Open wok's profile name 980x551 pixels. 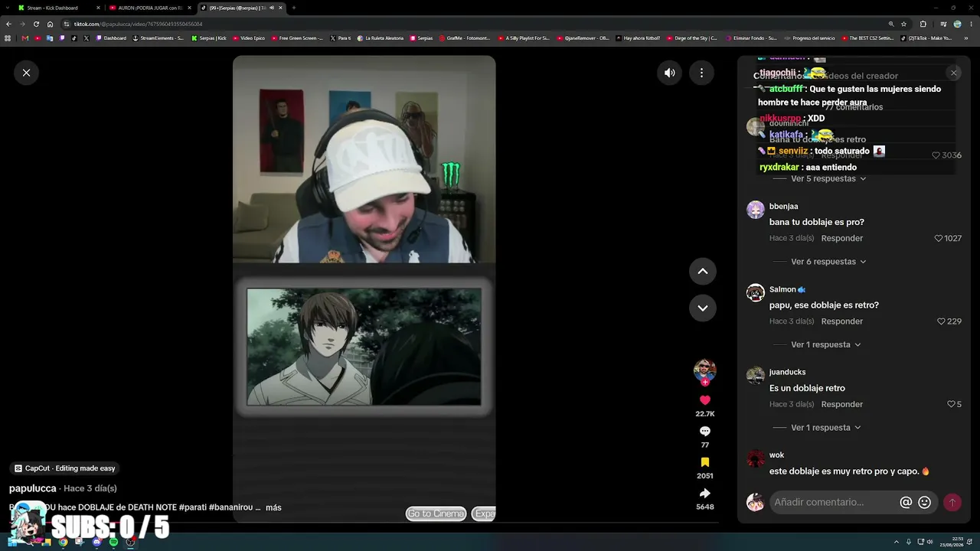click(776, 455)
